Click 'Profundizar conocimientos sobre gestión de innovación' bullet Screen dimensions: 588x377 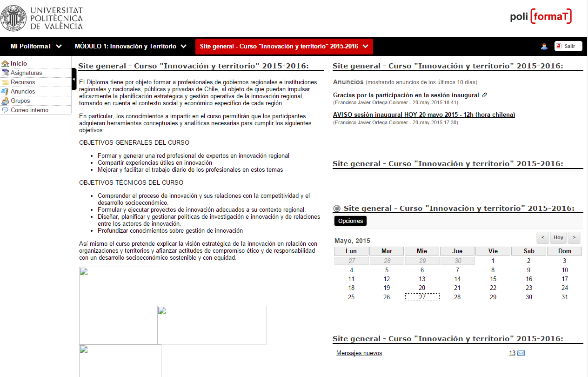coord(170,230)
